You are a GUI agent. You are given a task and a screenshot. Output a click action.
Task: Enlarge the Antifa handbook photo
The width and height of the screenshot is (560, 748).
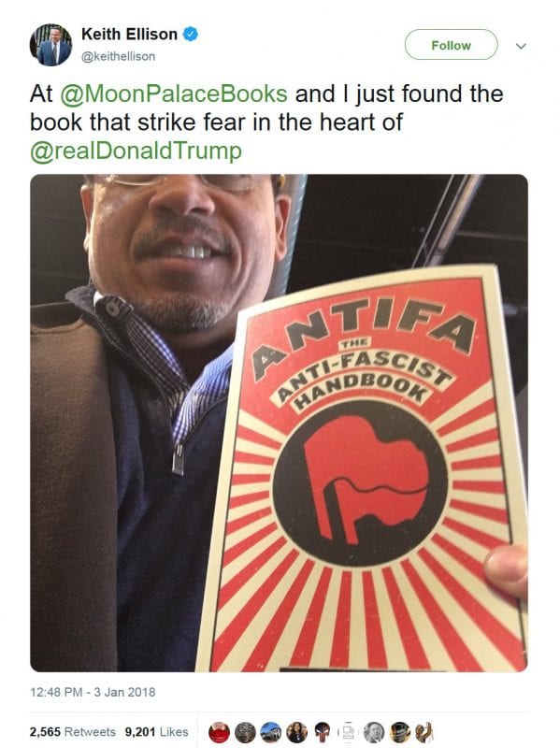(279, 423)
